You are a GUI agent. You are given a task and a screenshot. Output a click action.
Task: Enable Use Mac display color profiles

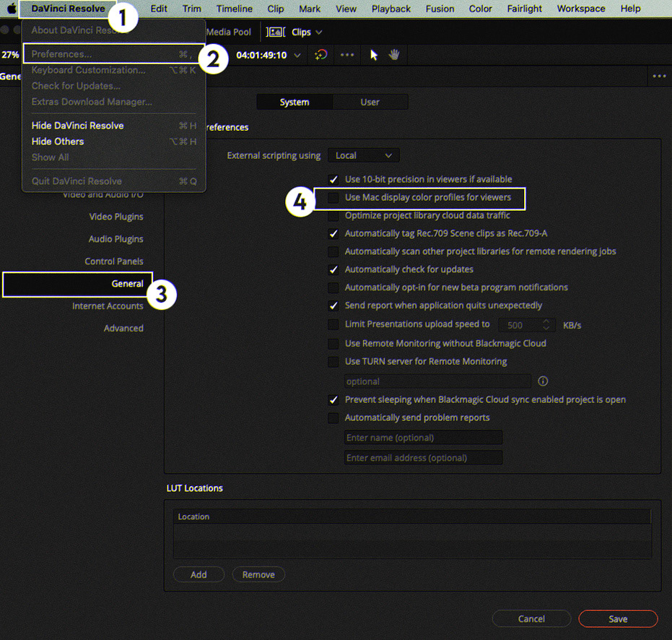point(333,197)
